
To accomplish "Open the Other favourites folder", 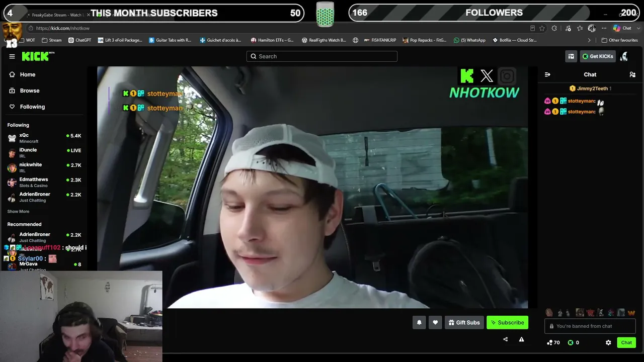I will click(619, 40).
